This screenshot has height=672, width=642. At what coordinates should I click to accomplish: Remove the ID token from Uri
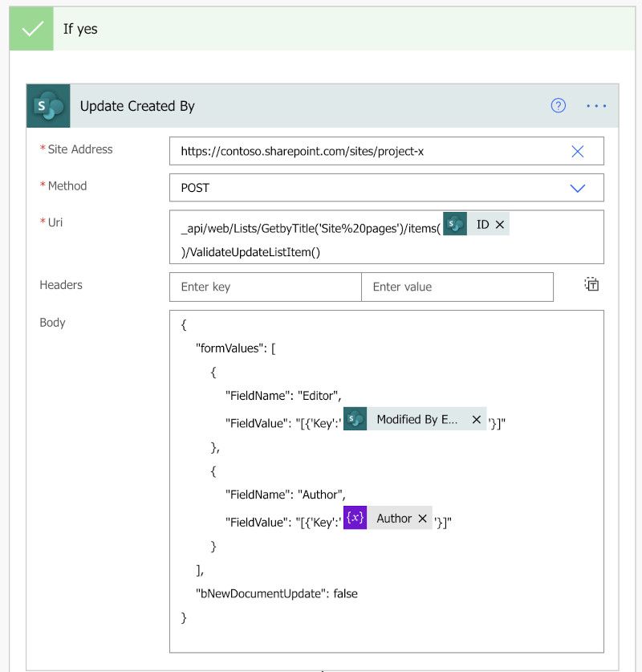click(500, 225)
